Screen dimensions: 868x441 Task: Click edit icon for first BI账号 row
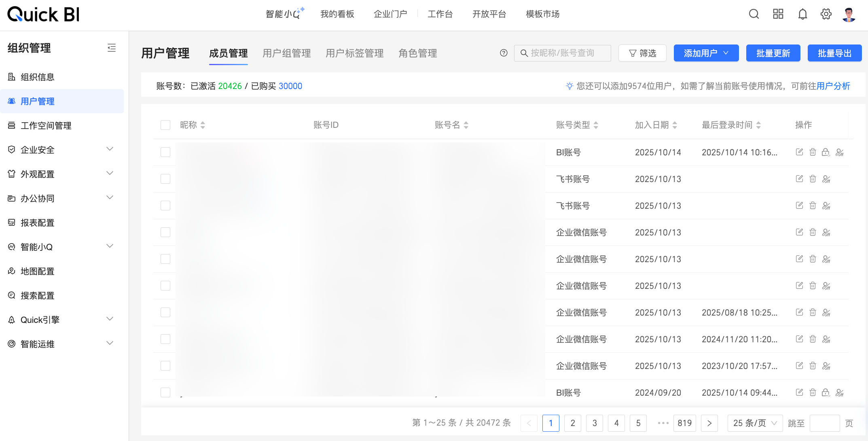click(x=799, y=152)
